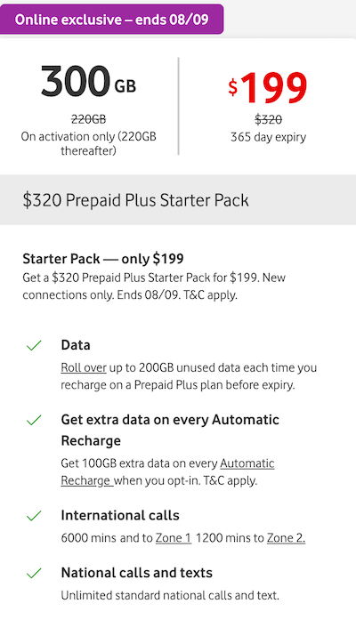Click the checkmark next to National calls and texts
Screen dimensions: 356x644
[34, 573]
